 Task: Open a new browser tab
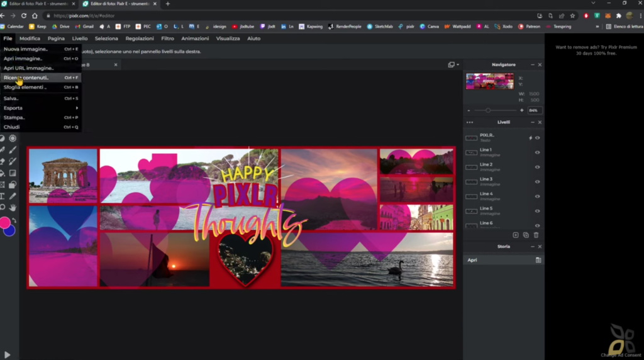(x=167, y=4)
